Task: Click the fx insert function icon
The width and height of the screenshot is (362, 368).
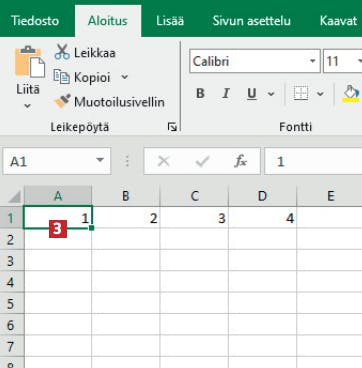Action: 240,162
